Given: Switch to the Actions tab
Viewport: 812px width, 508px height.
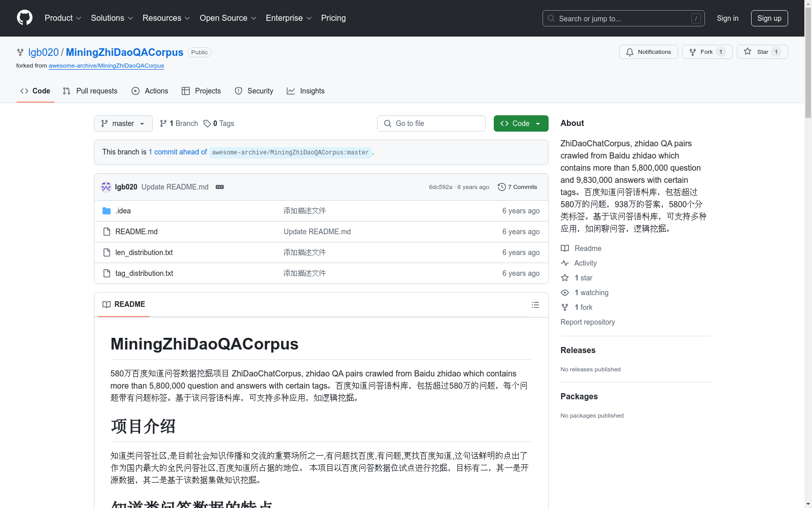Looking at the screenshot, I should click(x=150, y=91).
